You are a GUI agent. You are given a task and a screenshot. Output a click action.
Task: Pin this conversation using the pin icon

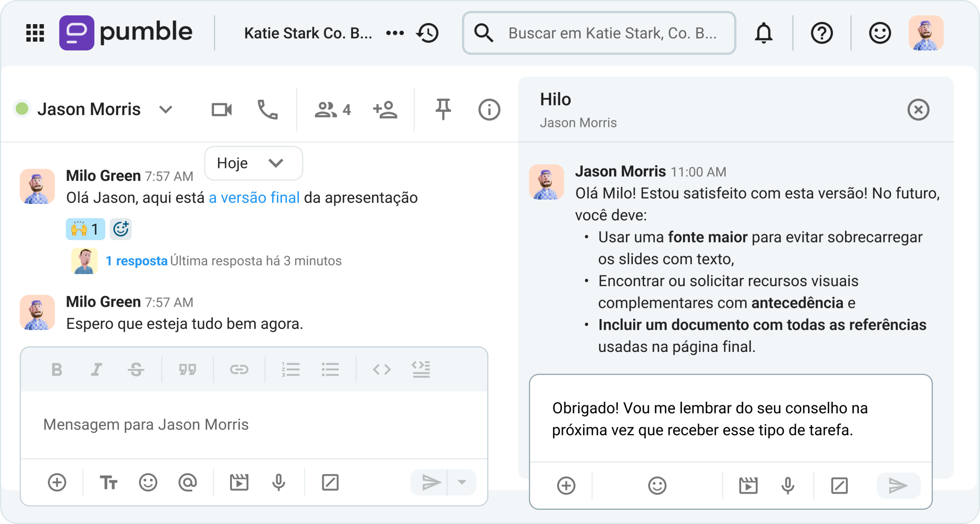point(443,109)
